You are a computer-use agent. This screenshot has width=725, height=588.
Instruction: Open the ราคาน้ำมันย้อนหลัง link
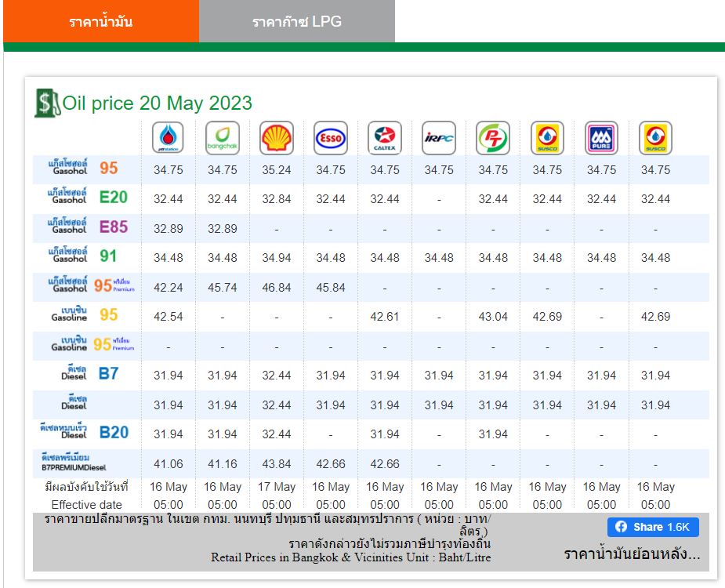(x=632, y=554)
